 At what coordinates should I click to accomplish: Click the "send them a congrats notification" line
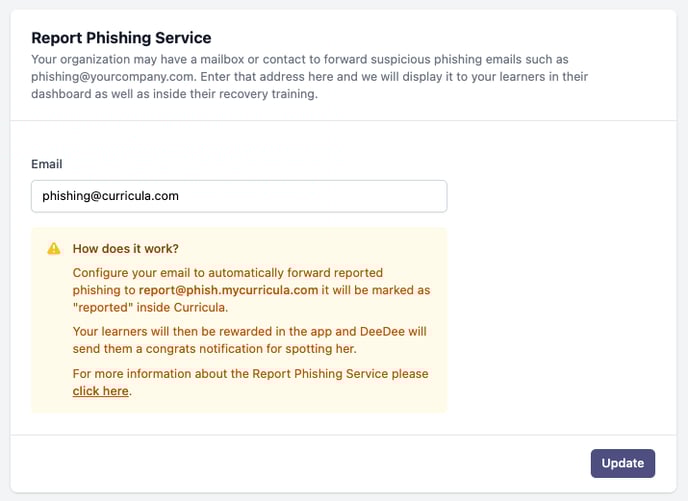(x=215, y=349)
